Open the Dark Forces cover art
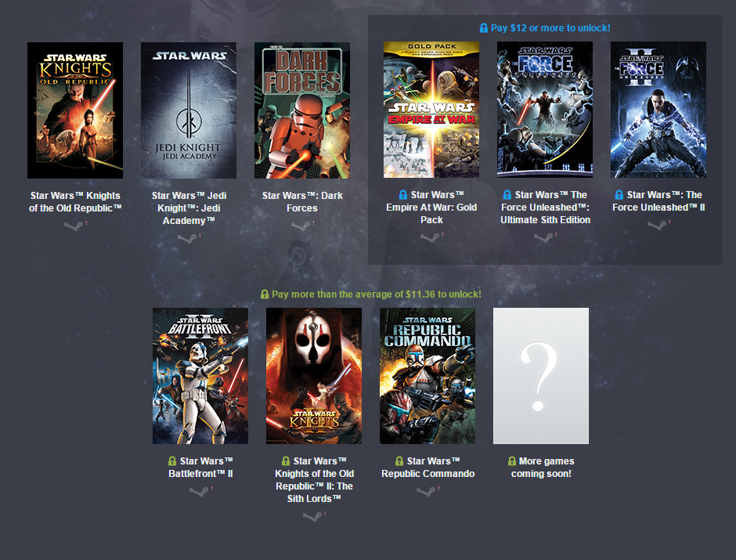 pos(302,110)
